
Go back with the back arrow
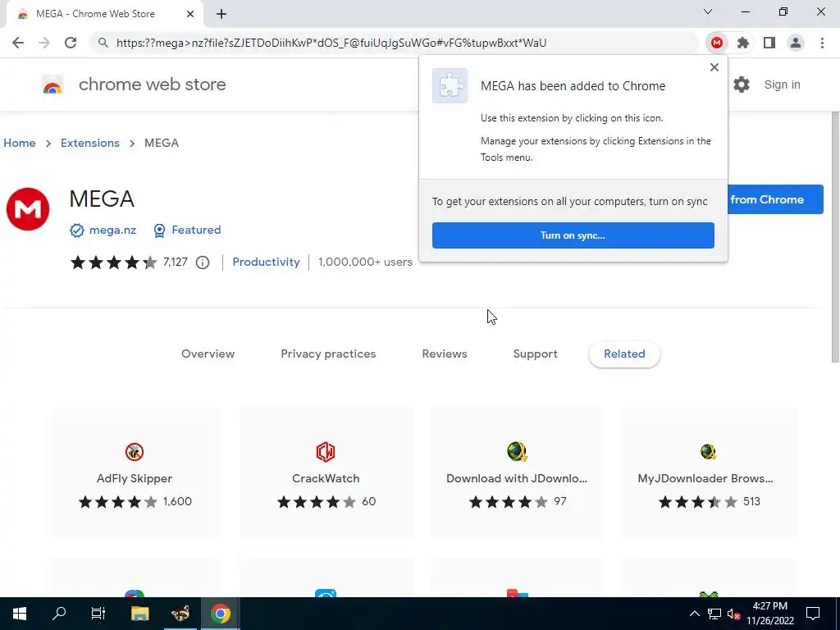click(x=18, y=43)
